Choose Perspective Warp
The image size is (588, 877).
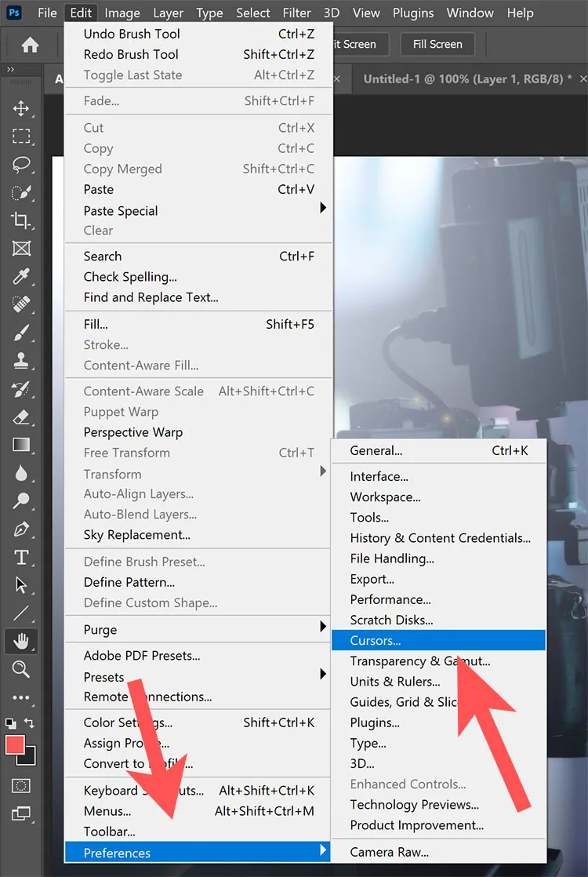(x=198, y=432)
